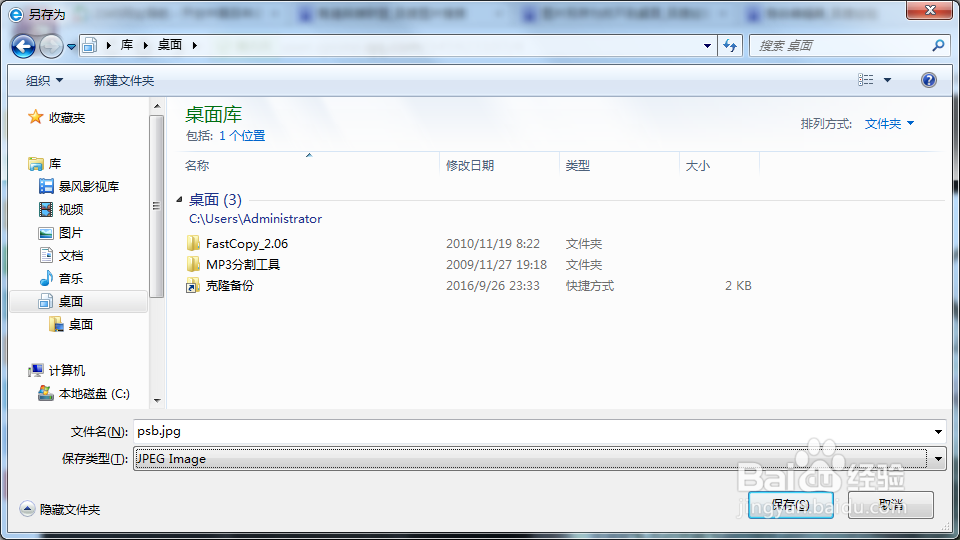Open 本地磁盘 (C:) in the sidebar
The height and width of the screenshot is (540, 960).
(94, 394)
